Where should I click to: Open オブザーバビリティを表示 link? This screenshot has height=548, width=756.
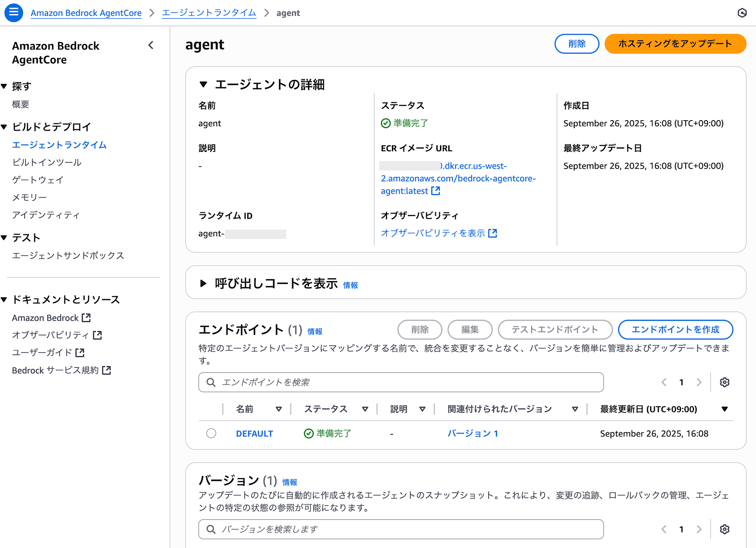433,233
